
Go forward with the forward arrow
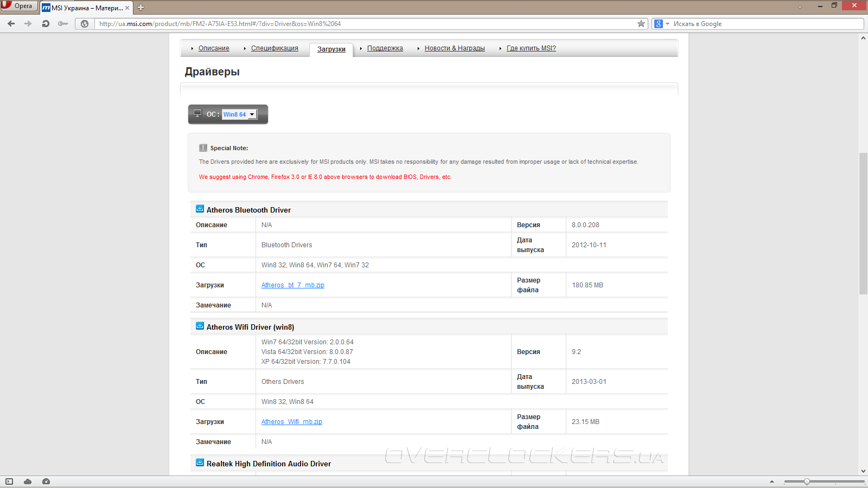coord(28,24)
